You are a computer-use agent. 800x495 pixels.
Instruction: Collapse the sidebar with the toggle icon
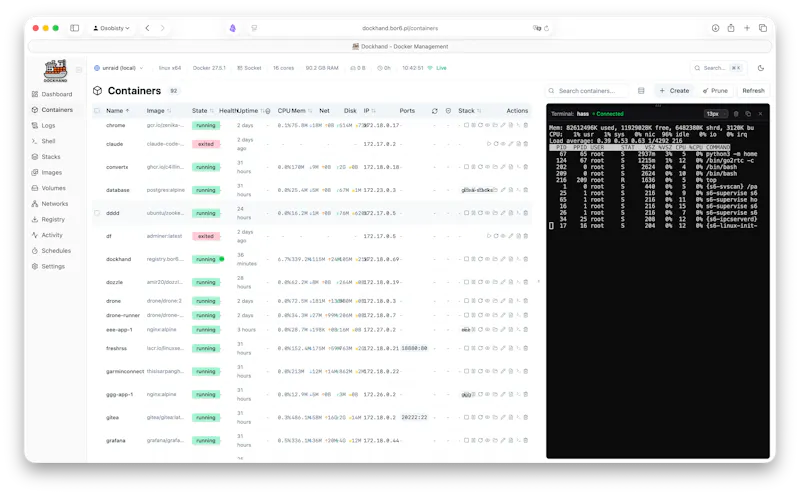click(79, 70)
